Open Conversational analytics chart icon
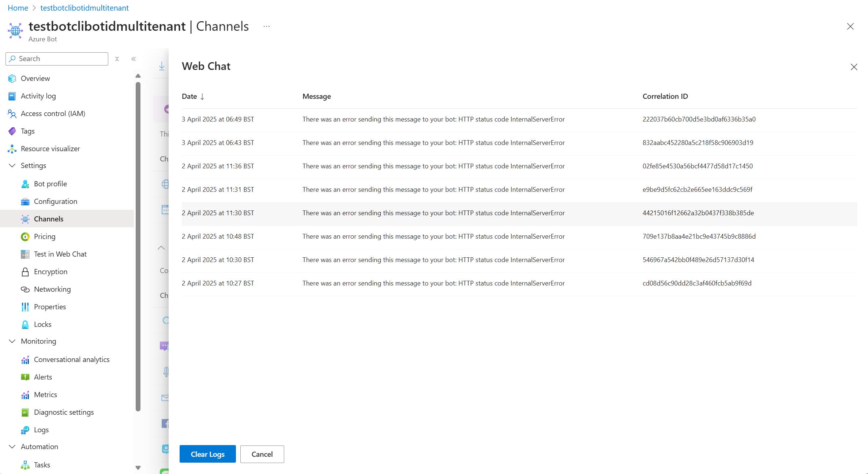Image resolution: width=868 pixels, height=474 pixels. coord(25,359)
